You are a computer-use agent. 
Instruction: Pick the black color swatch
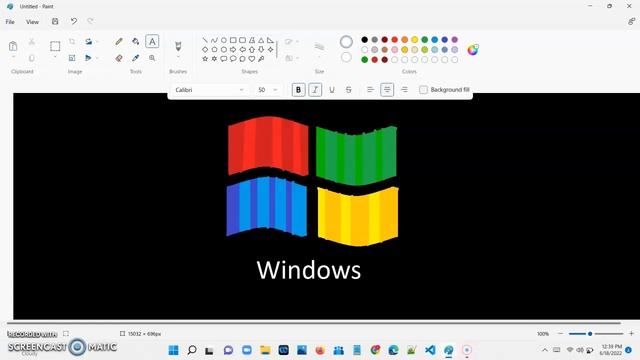click(x=364, y=40)
